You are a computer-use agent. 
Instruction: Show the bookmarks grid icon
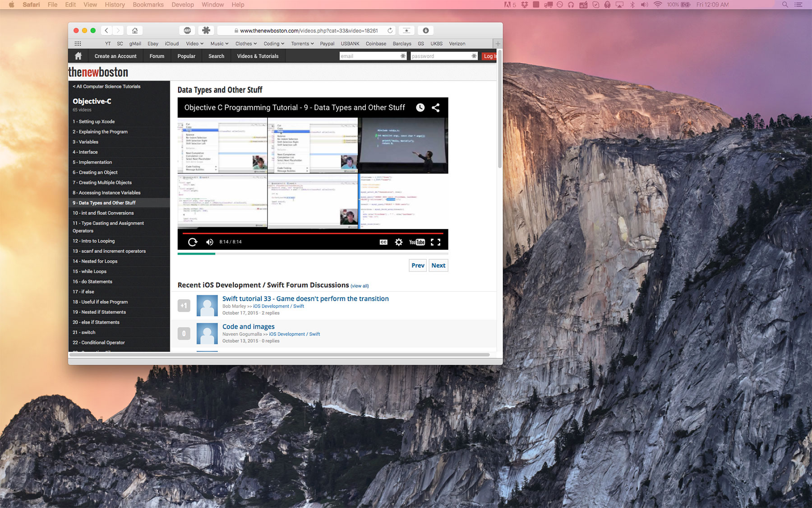(x=78, y=43)
